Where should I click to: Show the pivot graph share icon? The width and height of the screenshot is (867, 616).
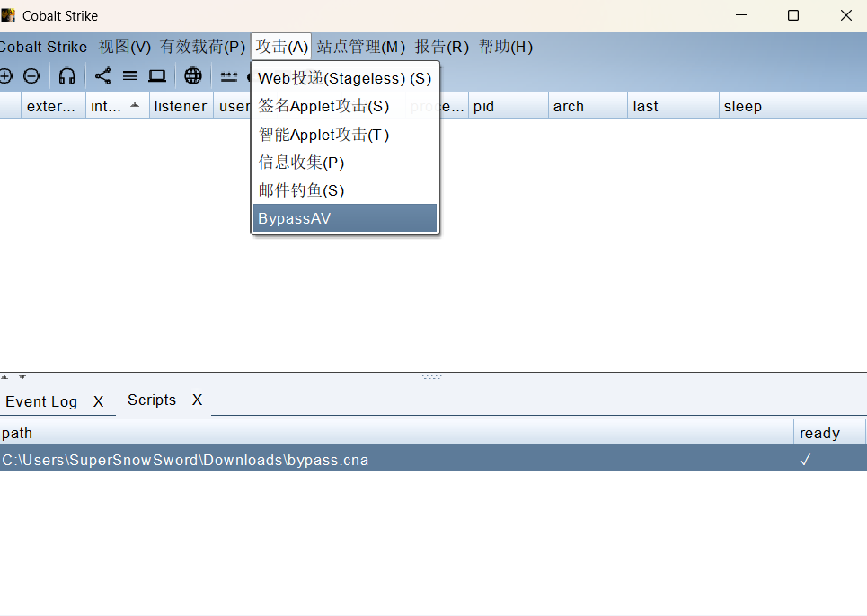(x=102, y=75)
